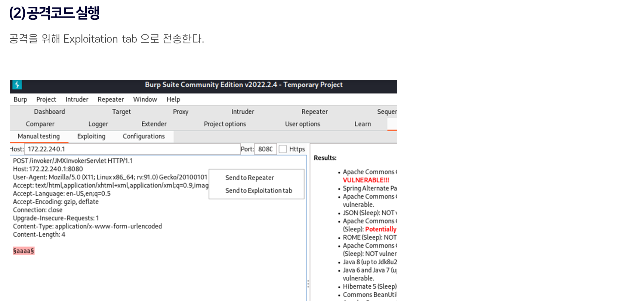Select the Exploiting sub-tab
644x301 pixels.
(x=91, y=136)
